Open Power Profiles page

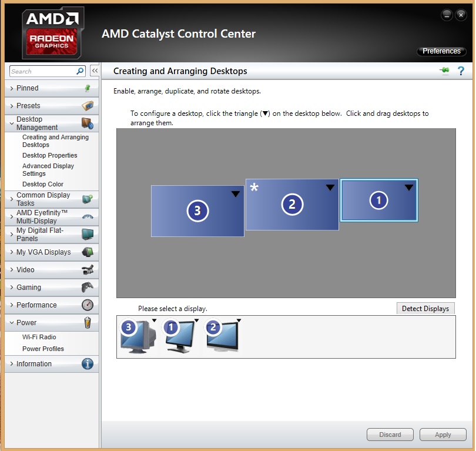click(x=43, y=349)
